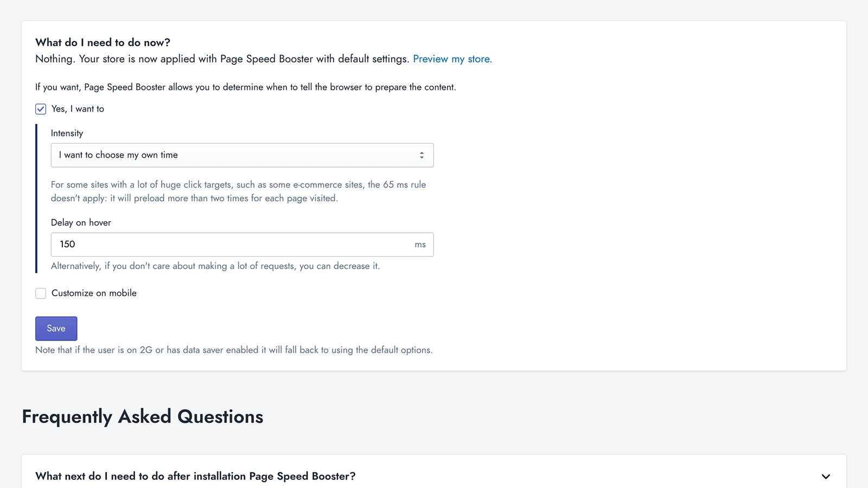Click the stepper arrows on the Intensity selector
Image resolution: width=868 pixels, height=488 pixels.
[x=423, y=155]
